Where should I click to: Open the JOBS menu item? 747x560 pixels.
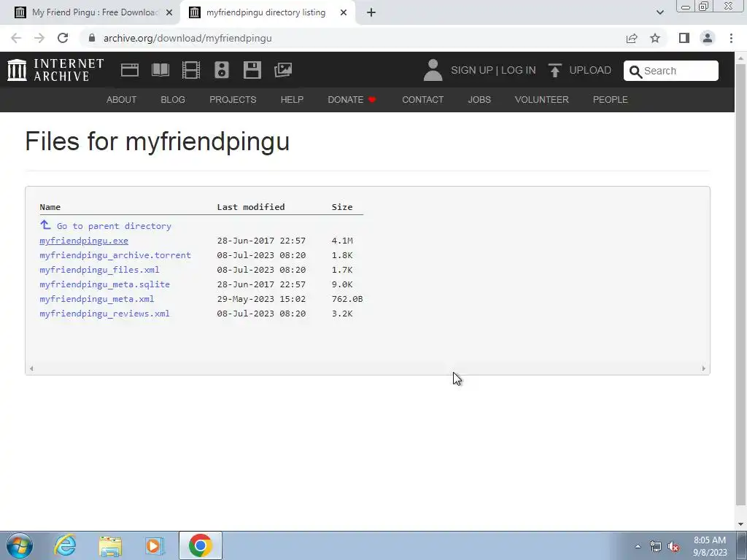(479, 99)
